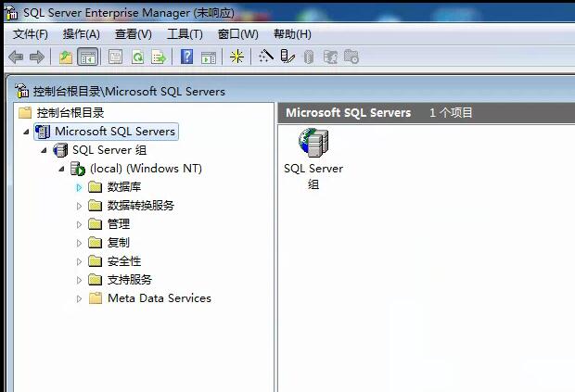Open the 帮助(H) menu

point(292,34)
